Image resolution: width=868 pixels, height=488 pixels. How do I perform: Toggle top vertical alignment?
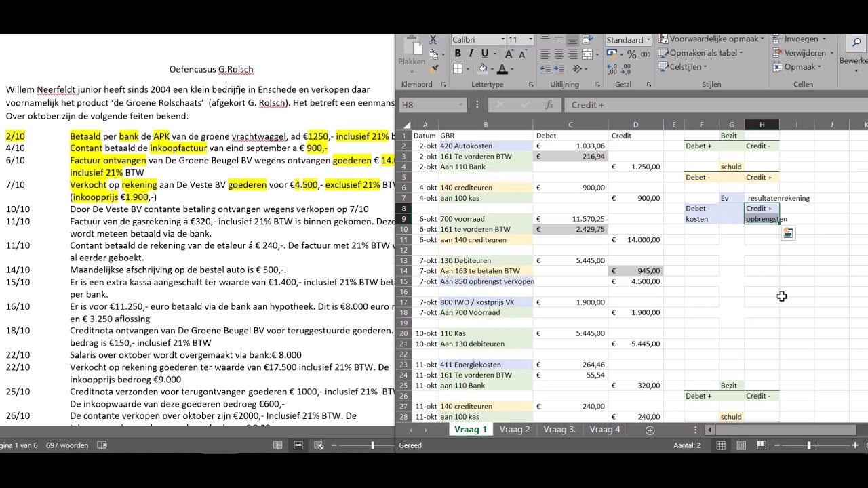[x=545, y=38]
